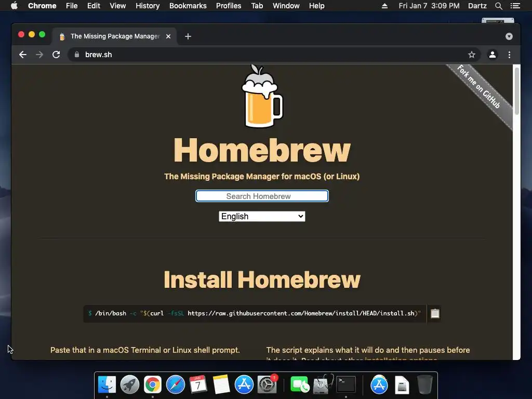
Task: Click the Homebrew heading title
Action: [262, 150]
